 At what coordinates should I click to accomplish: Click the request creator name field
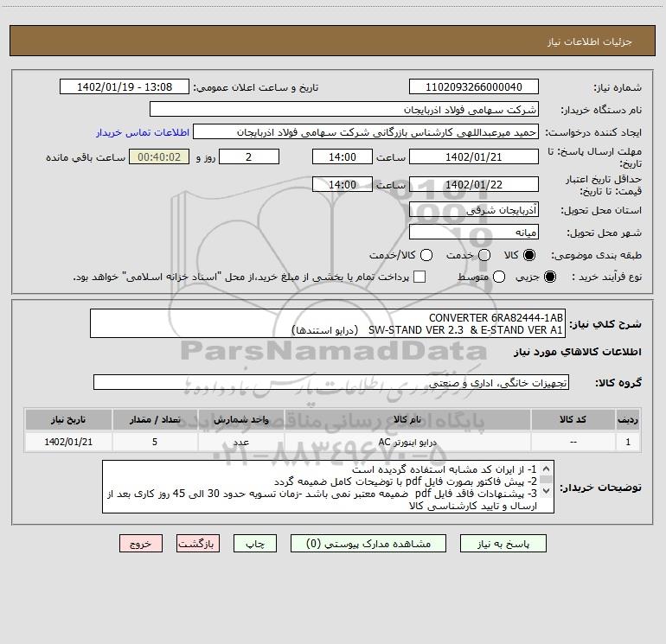click(366, 132)
